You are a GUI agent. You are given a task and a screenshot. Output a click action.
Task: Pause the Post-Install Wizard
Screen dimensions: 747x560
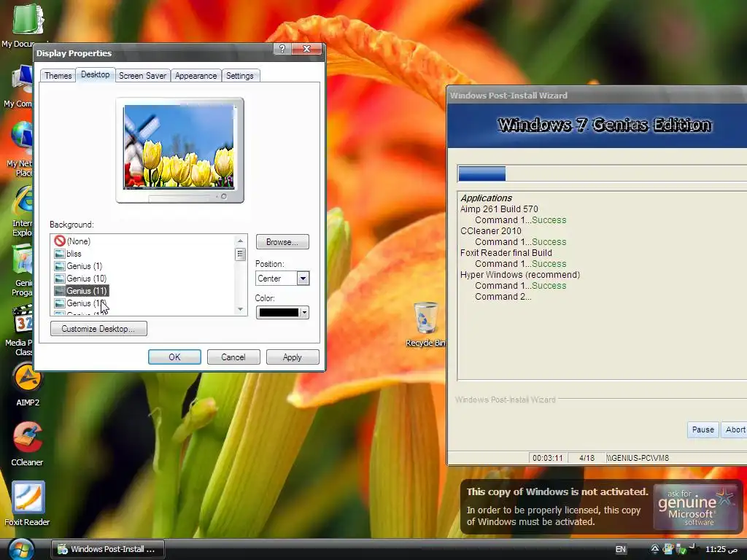click(703, 429)
